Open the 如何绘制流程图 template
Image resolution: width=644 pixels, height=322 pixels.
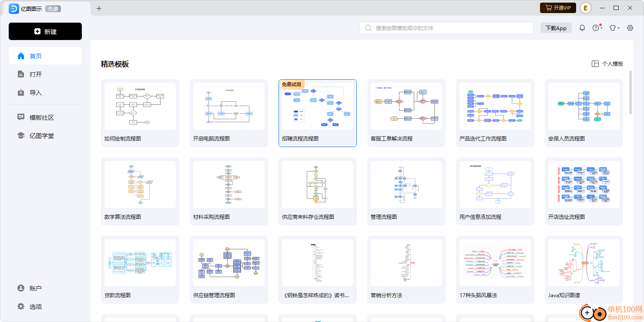coord(140,113)
